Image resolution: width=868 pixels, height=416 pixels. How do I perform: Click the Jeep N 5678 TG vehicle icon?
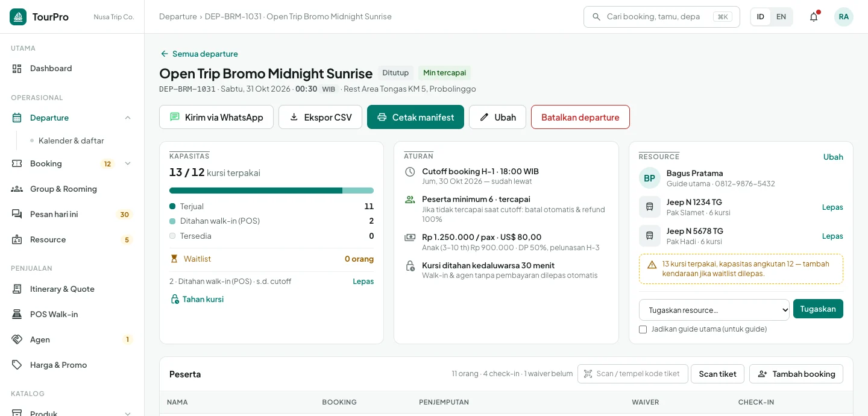pos(650,236)
